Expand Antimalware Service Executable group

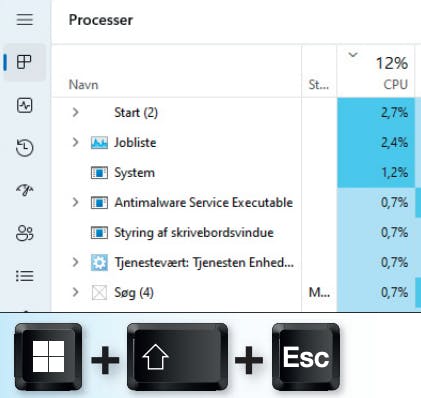(76, 202)
